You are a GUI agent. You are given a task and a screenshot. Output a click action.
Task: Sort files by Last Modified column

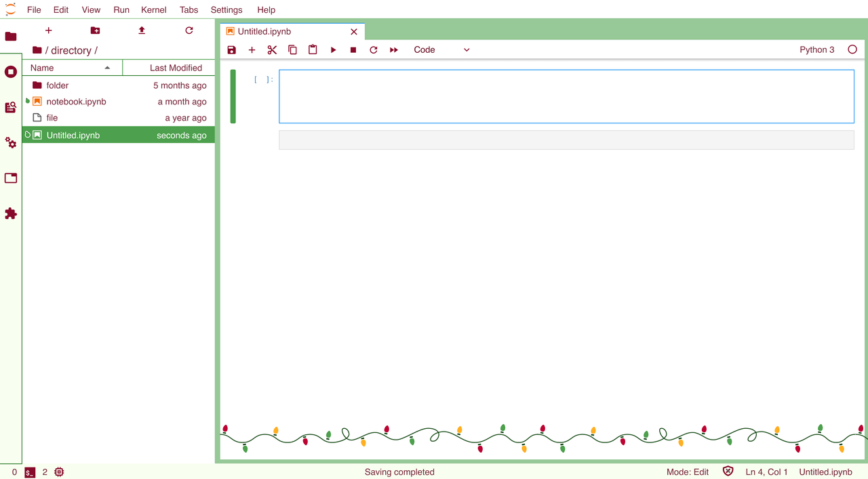pos(176,68)
